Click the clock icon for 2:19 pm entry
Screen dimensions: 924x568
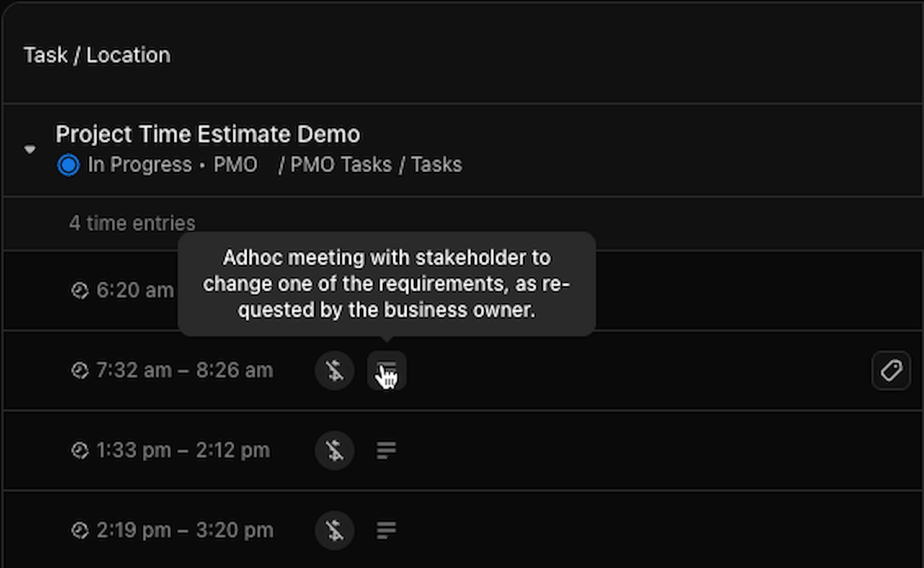coord(80,530)
